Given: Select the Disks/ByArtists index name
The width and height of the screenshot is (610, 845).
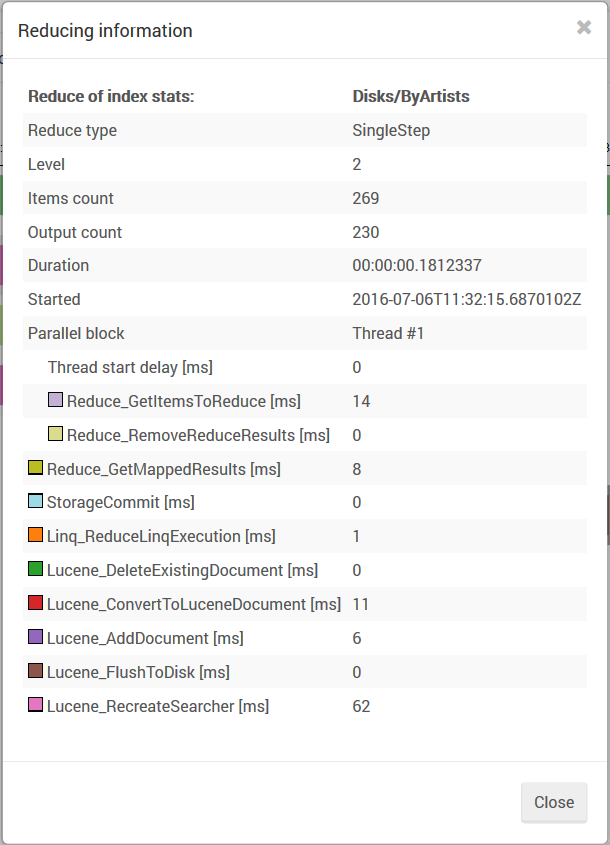Looking at the screenshot, I should pyautogui.click(x=411, y=96).
